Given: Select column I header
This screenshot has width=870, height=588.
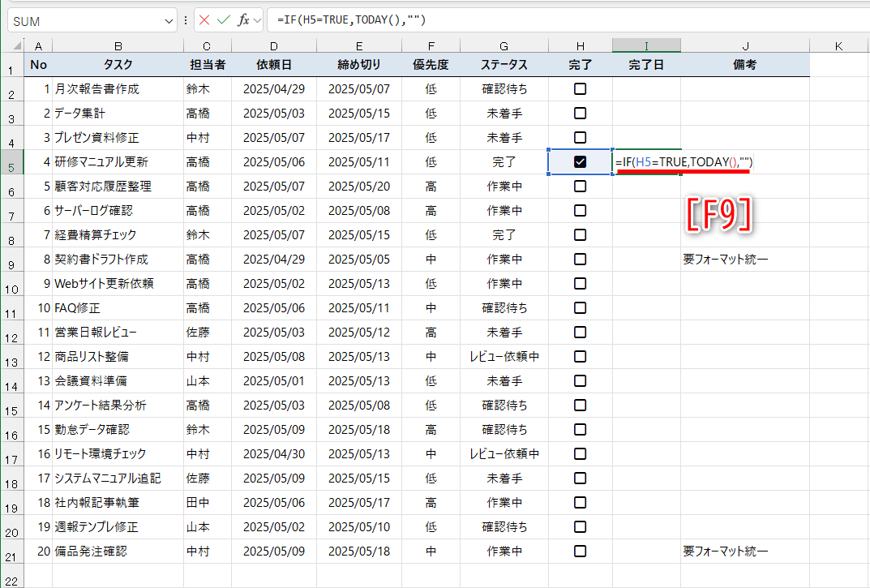Looking at the screenshot, I should pos(646,46).
